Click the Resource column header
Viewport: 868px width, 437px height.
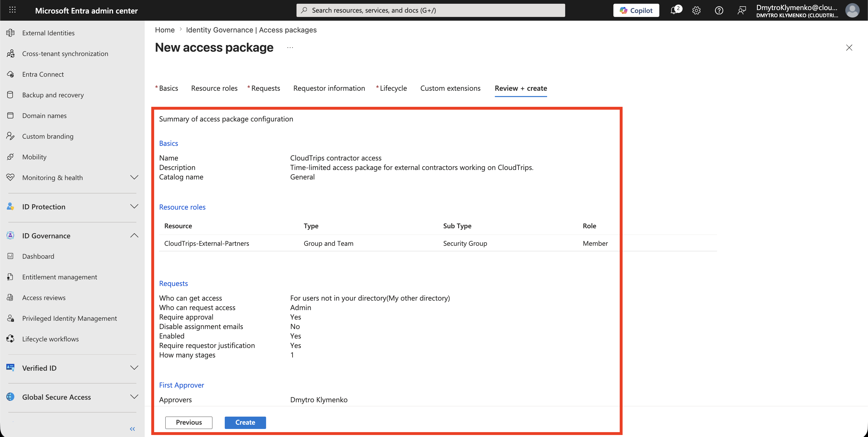[x=178, y=226]
